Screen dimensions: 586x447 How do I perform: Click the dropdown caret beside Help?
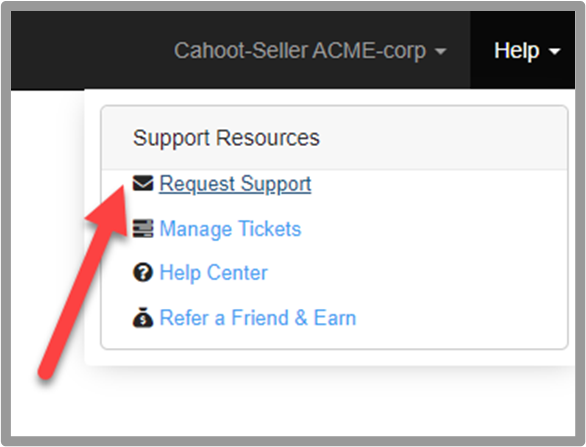[x=555, y=51]
